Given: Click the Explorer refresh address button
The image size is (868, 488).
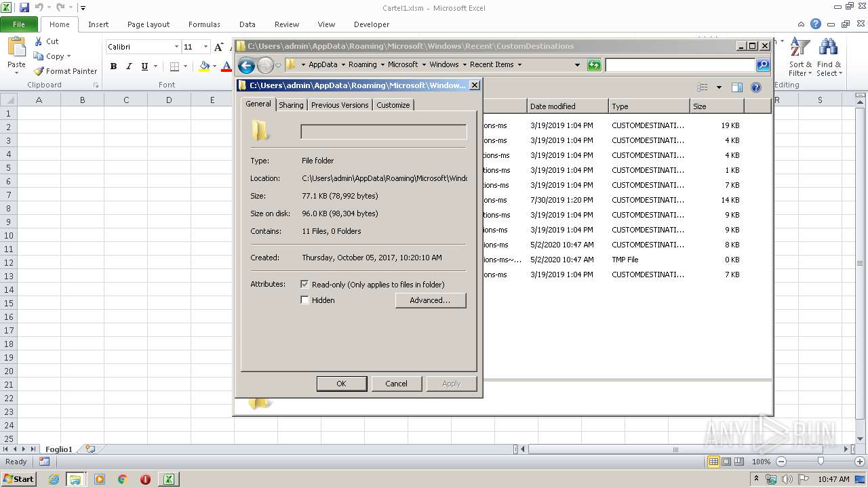Looking at the screenshot, I should (594, 65).
